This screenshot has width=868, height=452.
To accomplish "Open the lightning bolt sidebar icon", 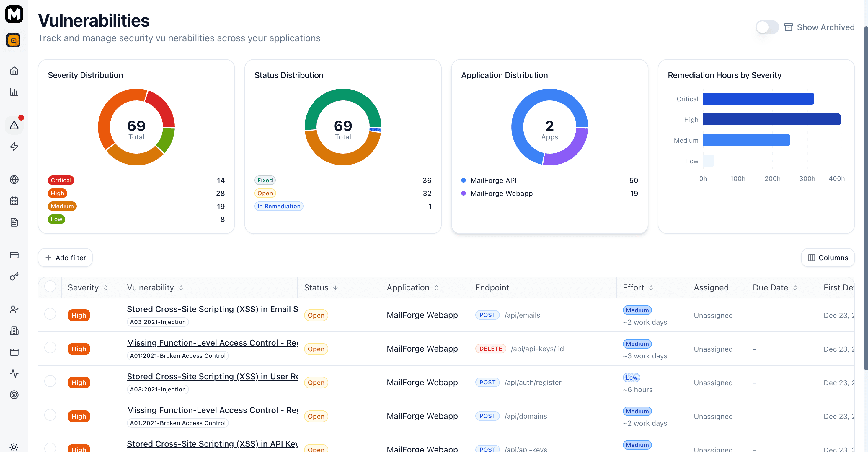I will tap(14, 146).
